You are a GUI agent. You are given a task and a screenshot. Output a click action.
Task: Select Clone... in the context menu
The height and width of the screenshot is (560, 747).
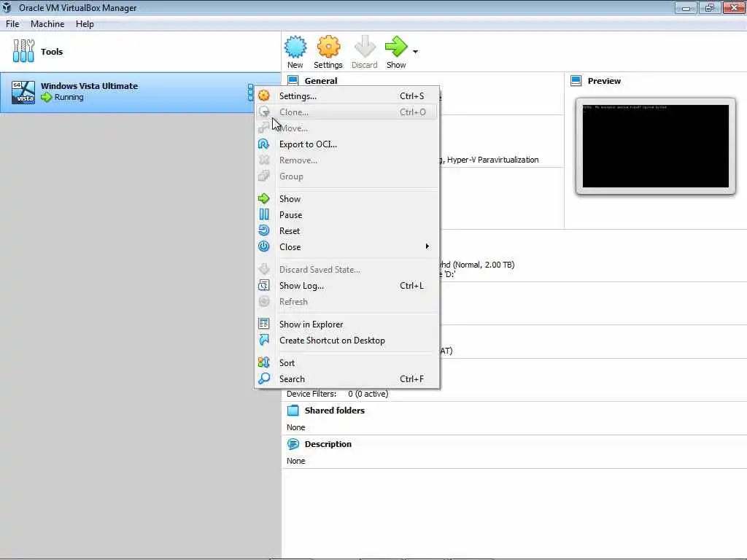tap(347, 112)
